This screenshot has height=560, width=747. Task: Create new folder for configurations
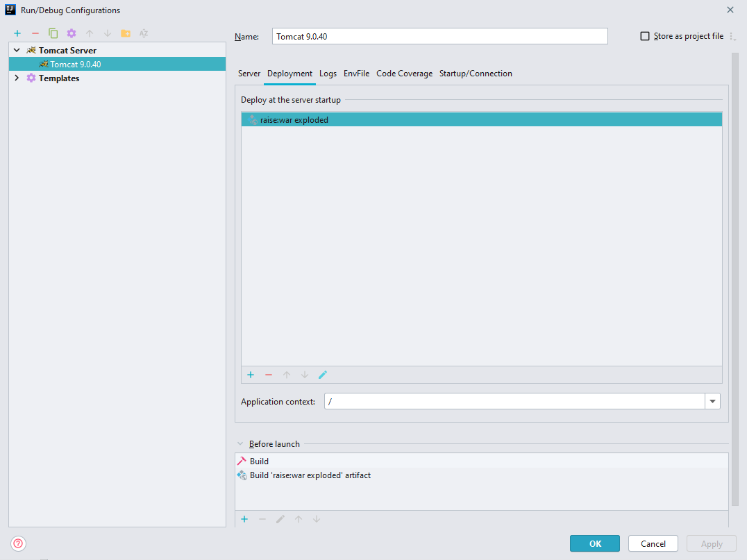click(126, 33)
